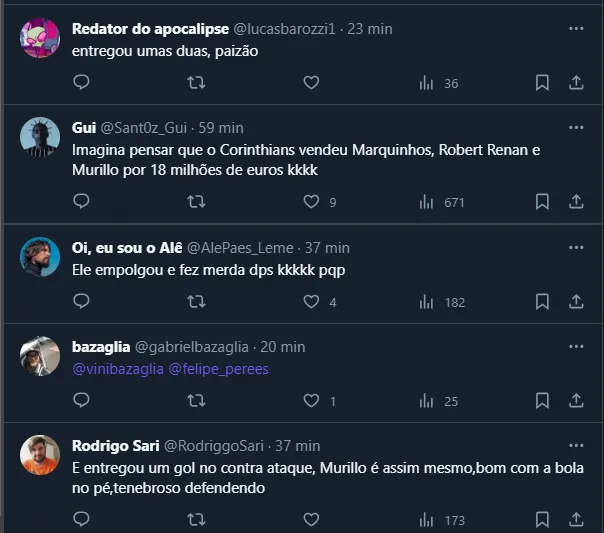This screenshot has width=604, height=533.
Task: Open Rodrigo Sari's profile avatar
Action: pyautogui.click(x=40, y=455)
